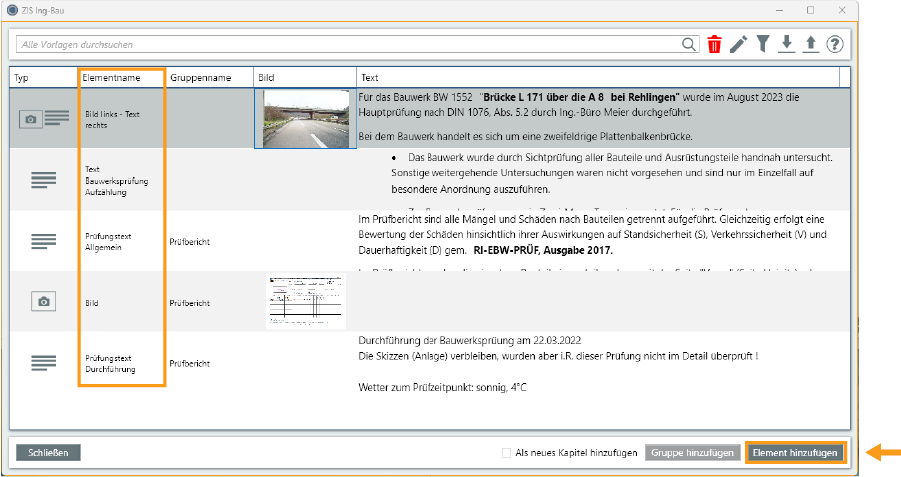Viewport: 901px width, 477px height.
Task: Sort by the Gruppenname column header
Action: pos(200,77)
